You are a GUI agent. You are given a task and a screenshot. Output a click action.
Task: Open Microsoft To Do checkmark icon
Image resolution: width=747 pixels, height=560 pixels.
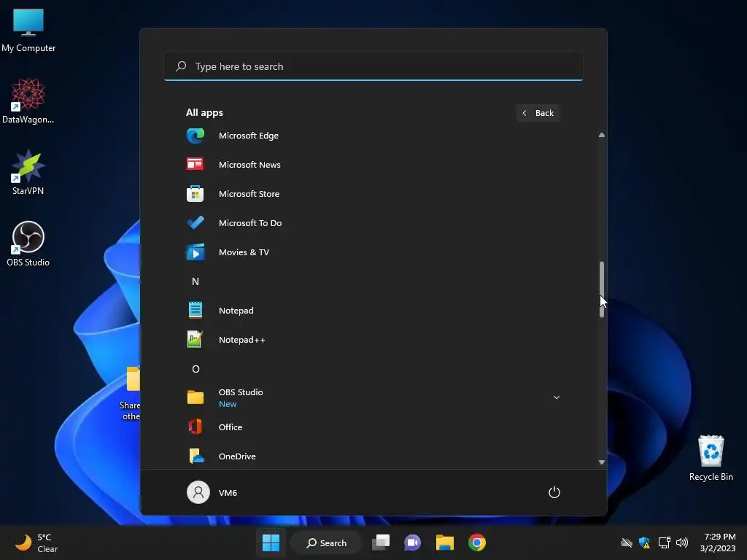tap(195, 223)
